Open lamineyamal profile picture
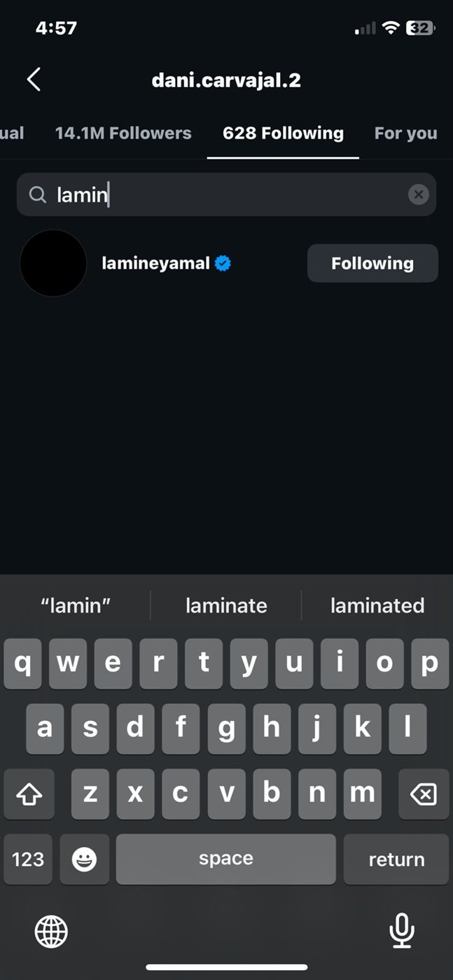The height and width of the screenshot is (980, 453). pos(53,263)
